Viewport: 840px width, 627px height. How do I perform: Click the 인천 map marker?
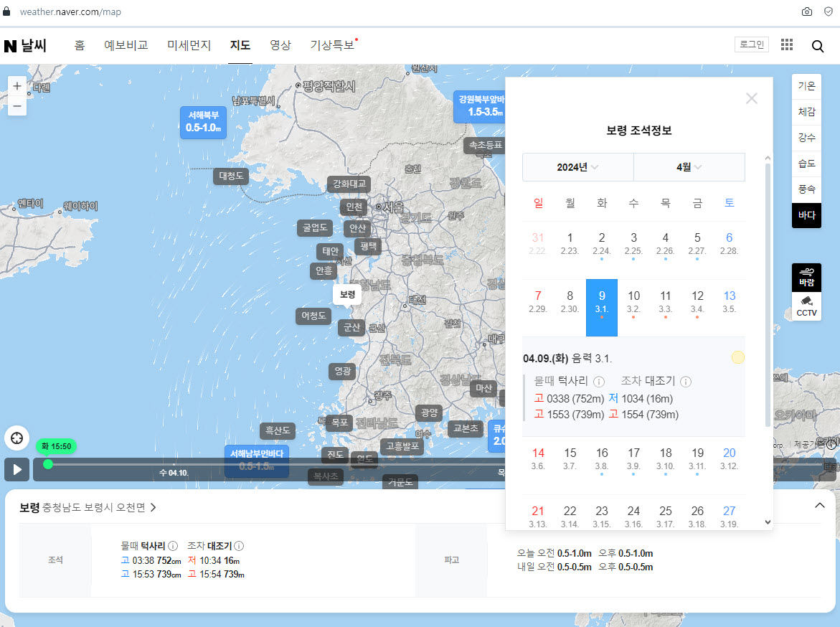(354, 207)
